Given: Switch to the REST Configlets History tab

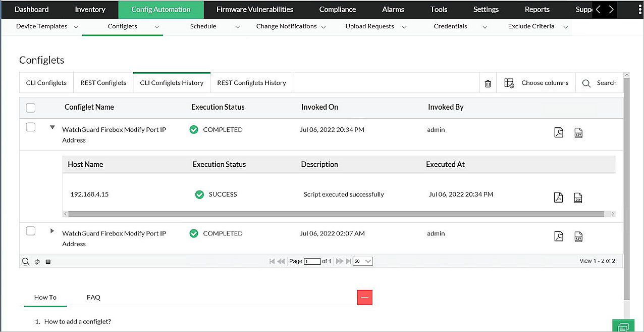Looking at the screenshot, I should coord(251,82).
